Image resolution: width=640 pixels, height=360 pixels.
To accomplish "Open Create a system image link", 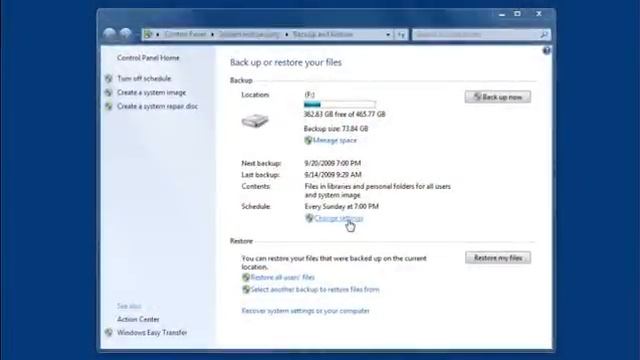I will click(151, 93).
